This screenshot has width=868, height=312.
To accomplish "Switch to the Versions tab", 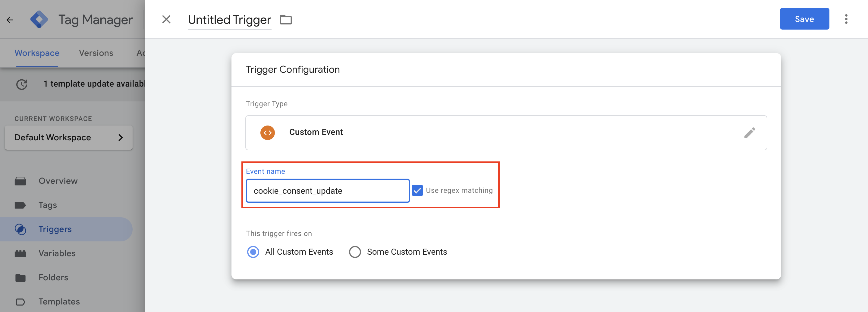I will [x=96, y=53].
